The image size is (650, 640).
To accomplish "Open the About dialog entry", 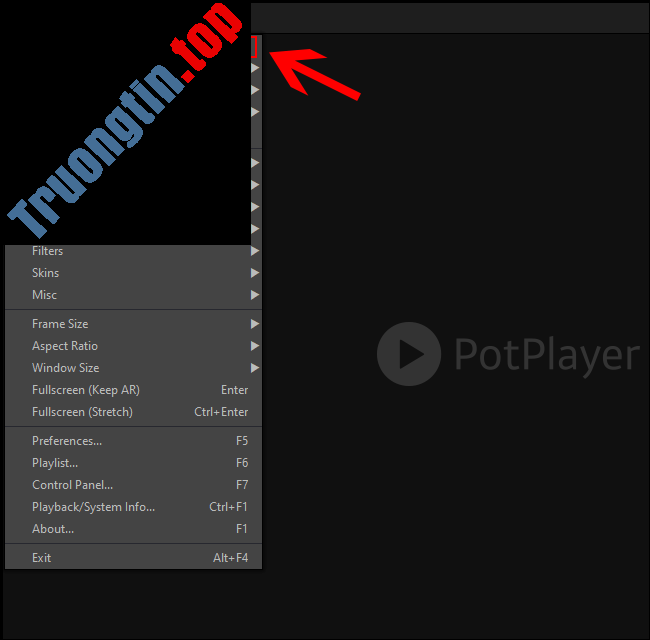I will [53, 529].
